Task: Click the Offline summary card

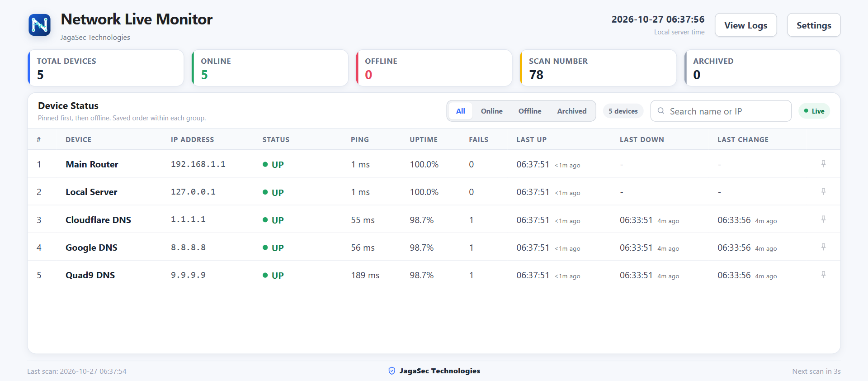Action: [434, 68]
